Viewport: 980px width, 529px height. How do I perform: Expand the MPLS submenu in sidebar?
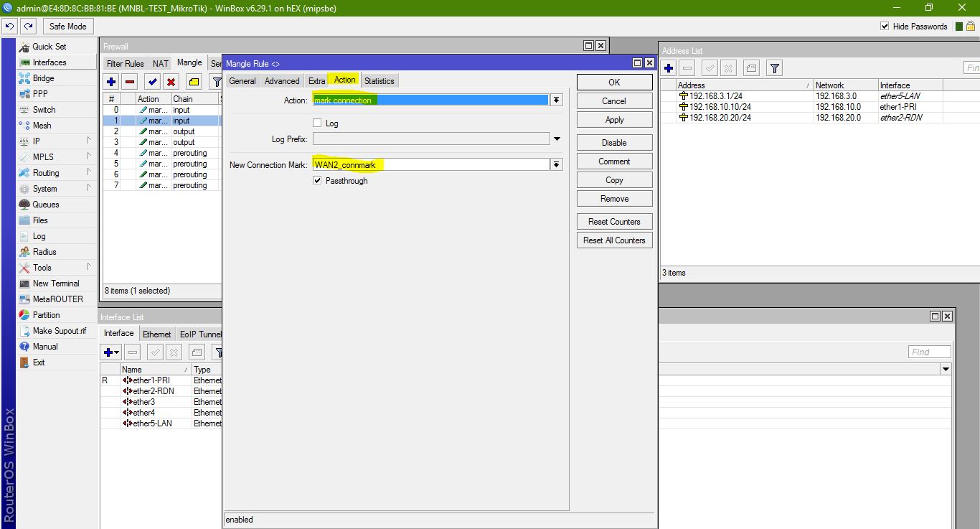[89, 157]
